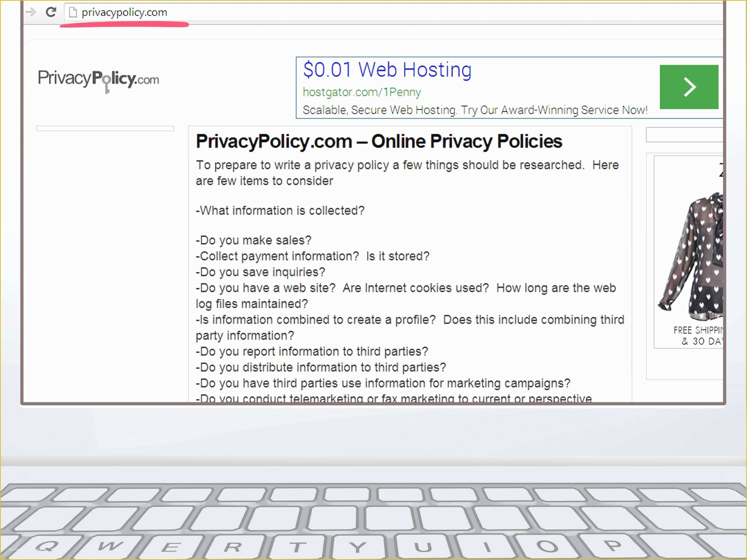This screenshot has height=560, width=747.
Task: Click the browser forward arrow
Action: 31,12
